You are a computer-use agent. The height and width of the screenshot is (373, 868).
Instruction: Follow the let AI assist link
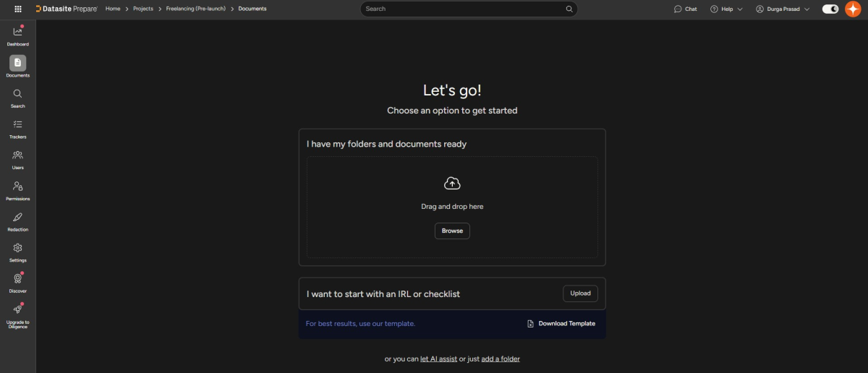(438, 359)
